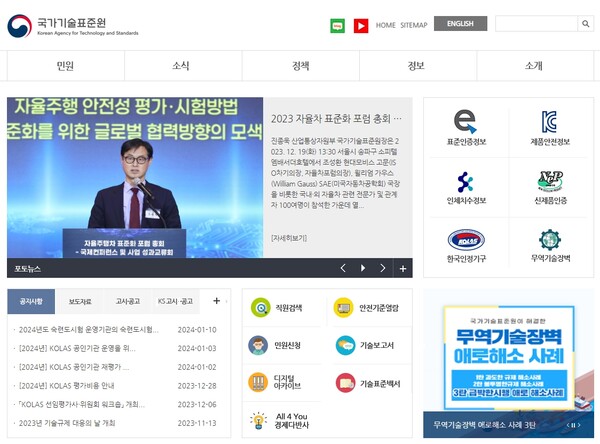Open the green blog icon in header

337,26
